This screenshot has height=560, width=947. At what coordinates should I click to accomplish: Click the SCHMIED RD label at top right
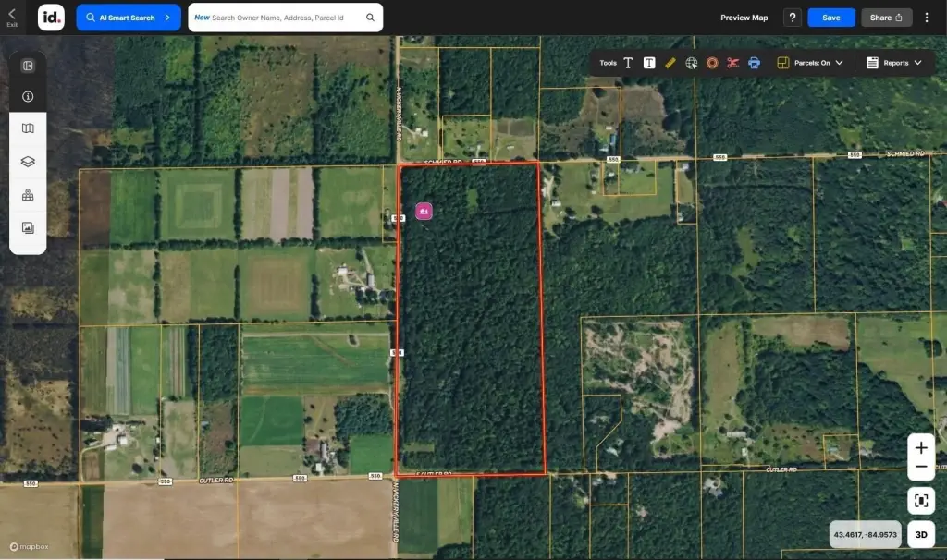tap(904, 154)
